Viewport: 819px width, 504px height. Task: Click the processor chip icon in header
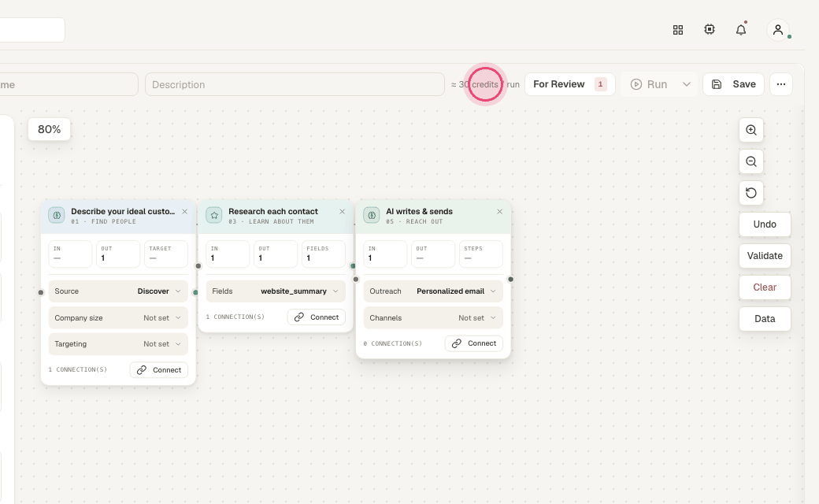point(710,30)
